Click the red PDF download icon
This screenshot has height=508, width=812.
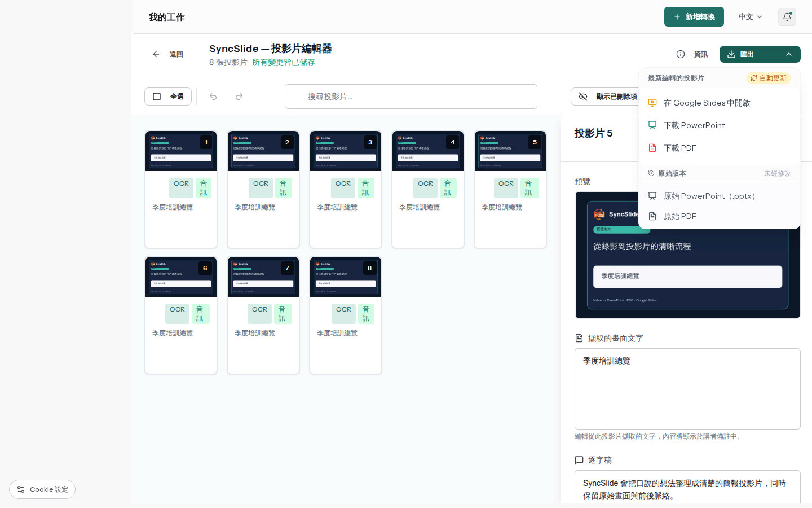pos(652,148)
